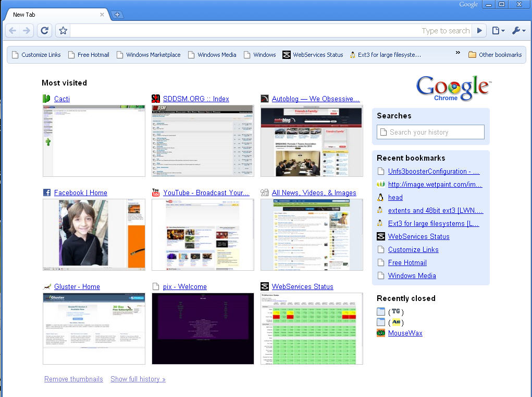The height and width of the screenshot is (397, 532).
Task: Open a new tab with the plus button
Action: tap(117, 15)
